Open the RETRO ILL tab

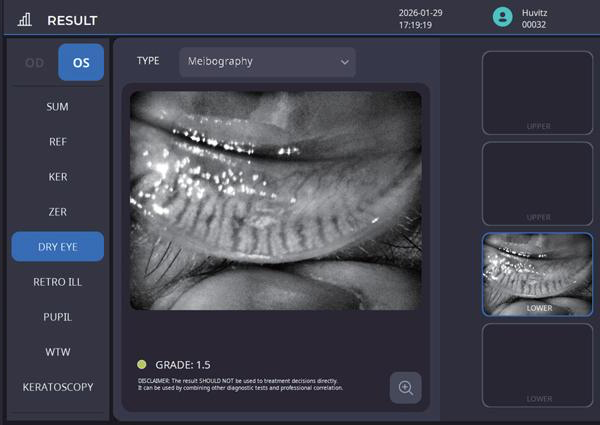click(x=57, y=282)
